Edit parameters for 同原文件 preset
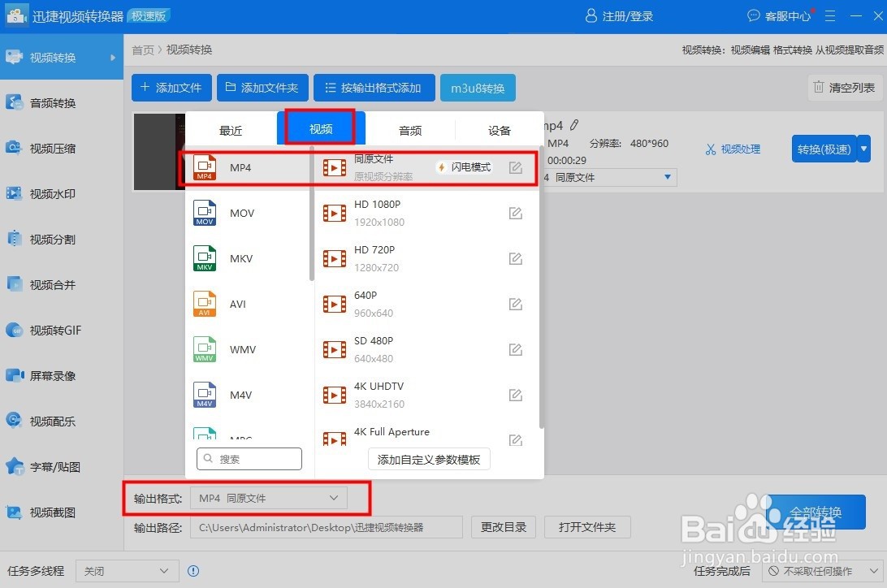 tap(515, 167)
